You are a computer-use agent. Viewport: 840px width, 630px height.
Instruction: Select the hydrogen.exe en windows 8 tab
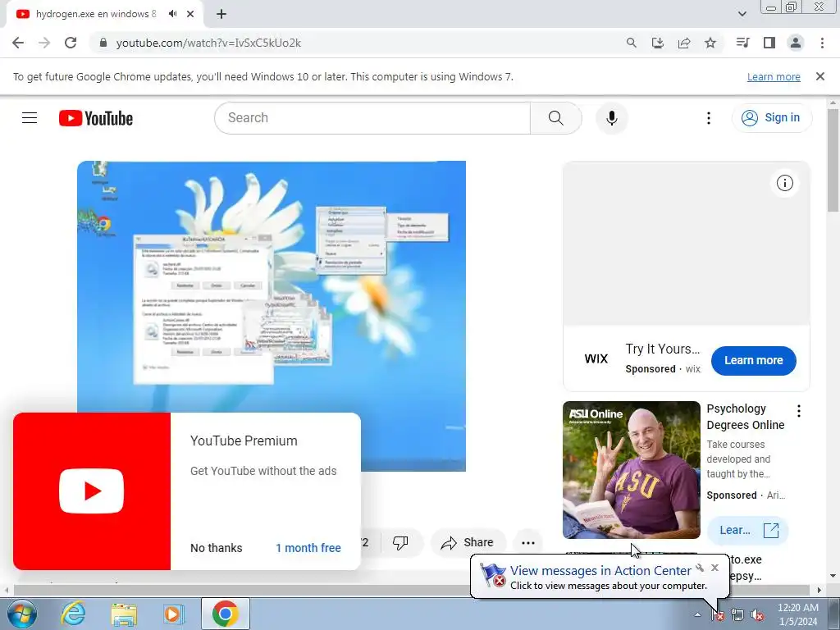click(x=95, y=14)
